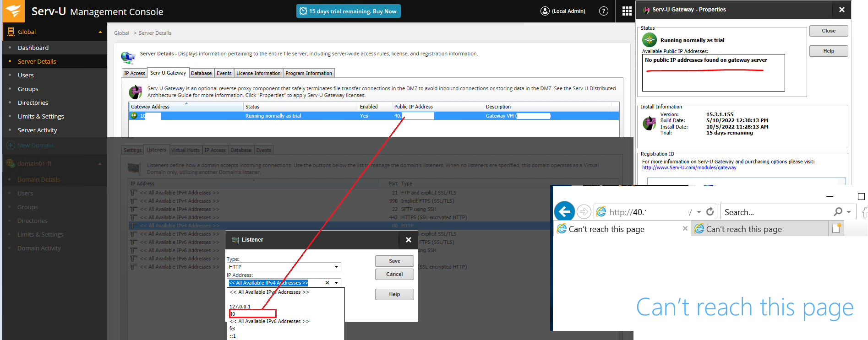Open the IP Address dropdown arrow
The width and height of the screenshot is (868, 340).
point(336,283)
